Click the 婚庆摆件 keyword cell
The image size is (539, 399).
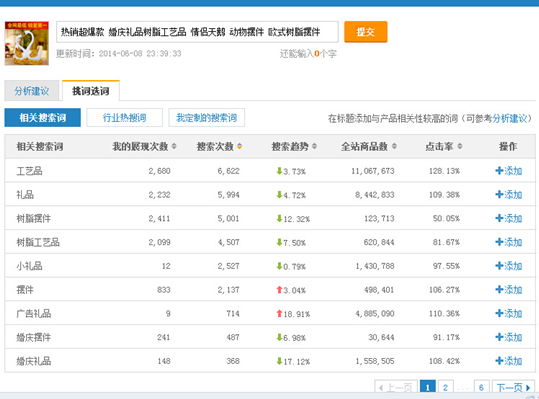click(x=34, y=337)
